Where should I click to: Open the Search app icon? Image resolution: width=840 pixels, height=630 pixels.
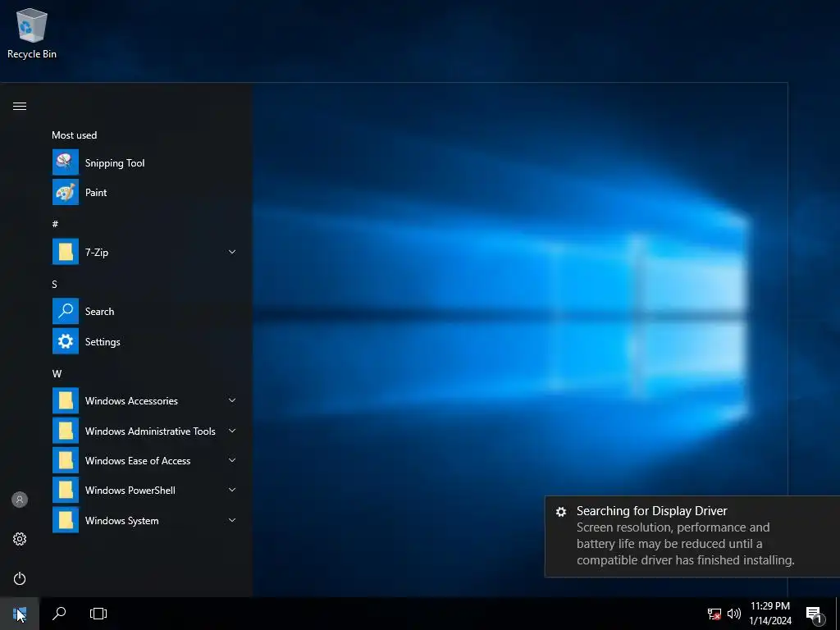click(x=66, y=311)
